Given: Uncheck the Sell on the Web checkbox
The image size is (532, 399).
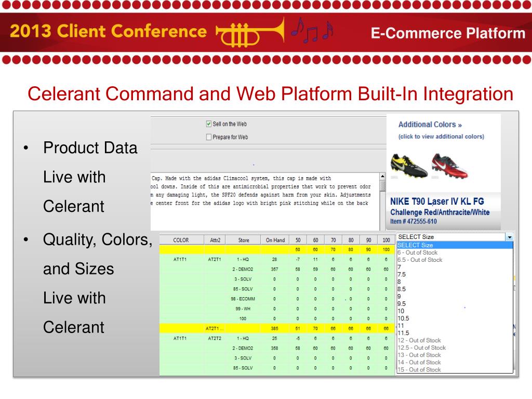Looking at the screenshot, I should [x=209, y=124].
